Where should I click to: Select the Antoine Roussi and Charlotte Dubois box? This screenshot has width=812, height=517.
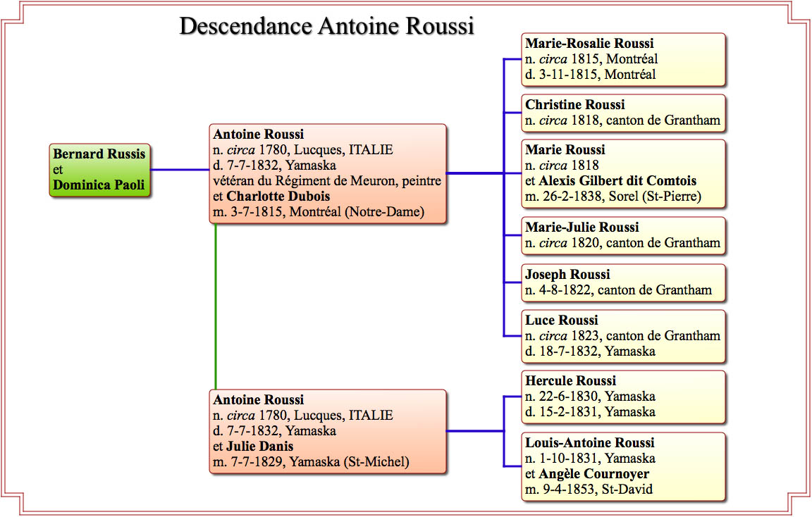[327, 173]
